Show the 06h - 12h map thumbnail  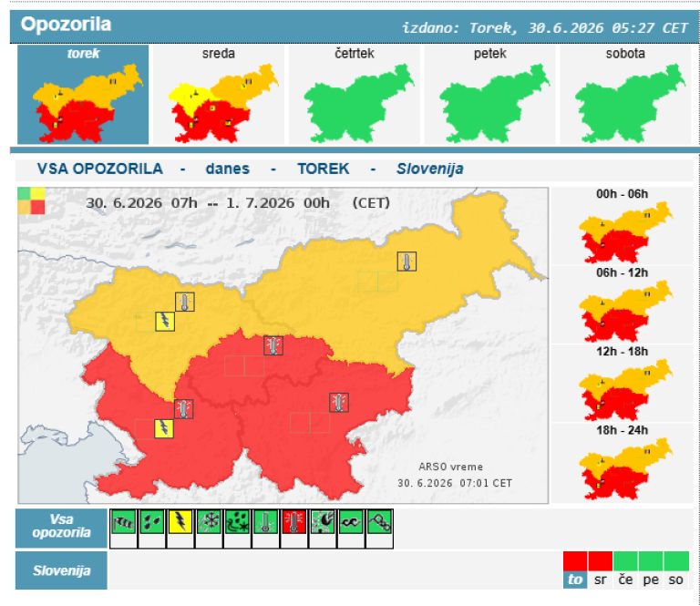(623, 304)
